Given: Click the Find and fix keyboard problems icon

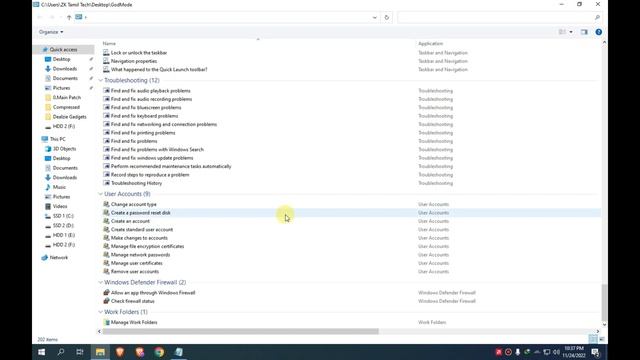Looking at the screenshot, I should point(106,116).
